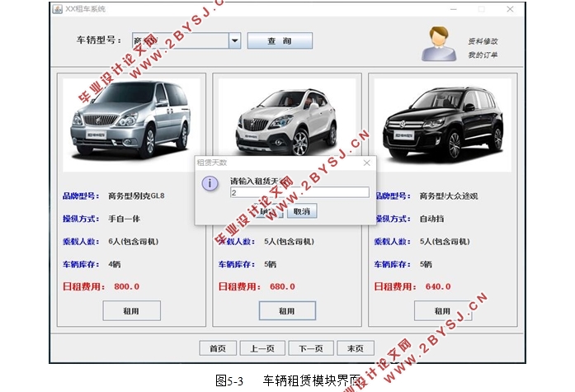Select the white Buick SUV photo
575x392 pixels.
pyautogui.click(x=287, y=117)
